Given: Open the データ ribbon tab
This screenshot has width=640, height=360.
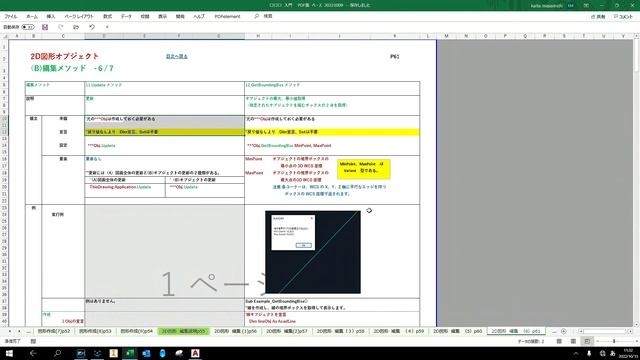Looking at the screenshot, I should [126, 16].
